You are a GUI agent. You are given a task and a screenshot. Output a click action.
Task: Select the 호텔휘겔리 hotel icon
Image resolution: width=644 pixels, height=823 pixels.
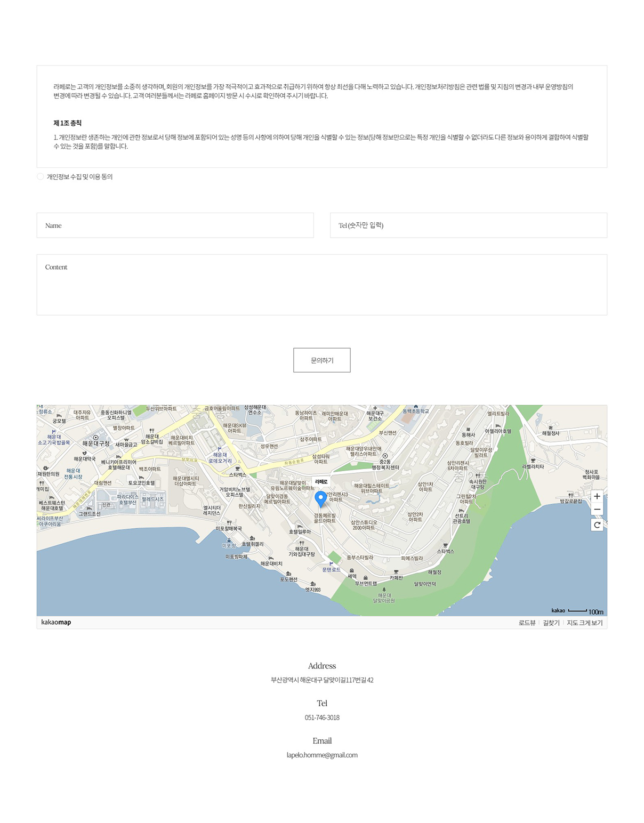click(252, 538)
